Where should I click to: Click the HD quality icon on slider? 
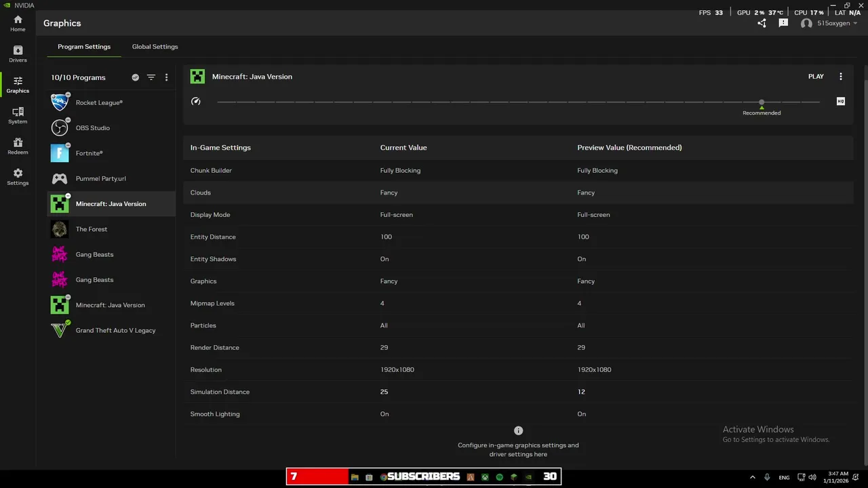(841, 101)
